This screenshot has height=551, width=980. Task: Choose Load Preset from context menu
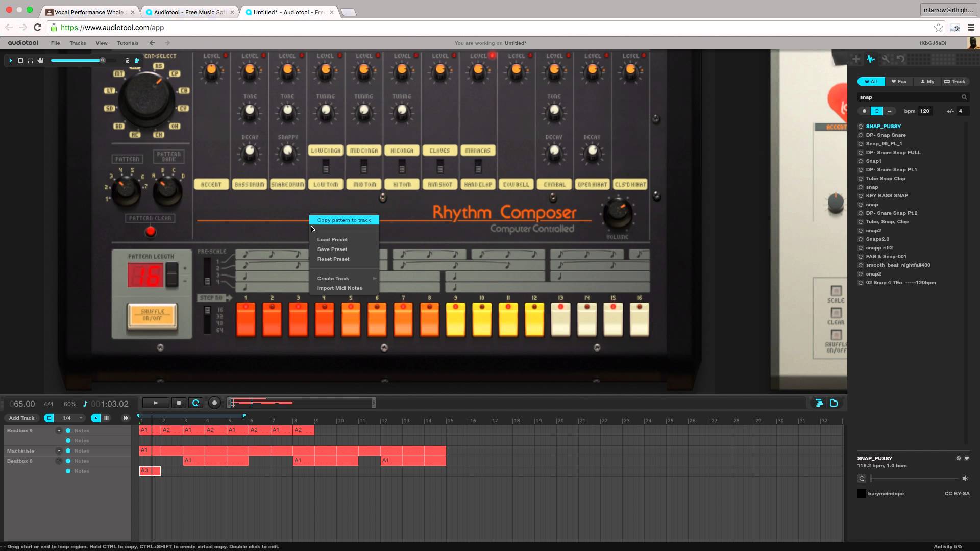[332, 239]
